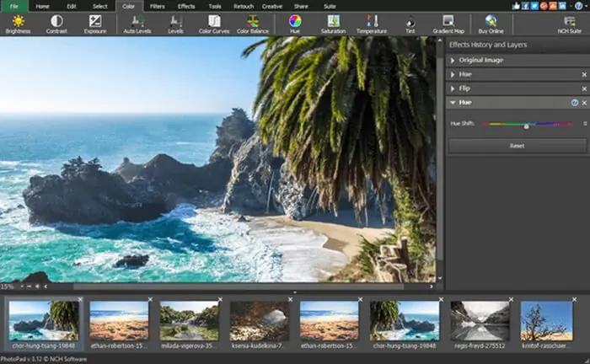This screenshot has height=364, width=590.
Task: Switch to the Retouch tab
Action: click(244, 5)
